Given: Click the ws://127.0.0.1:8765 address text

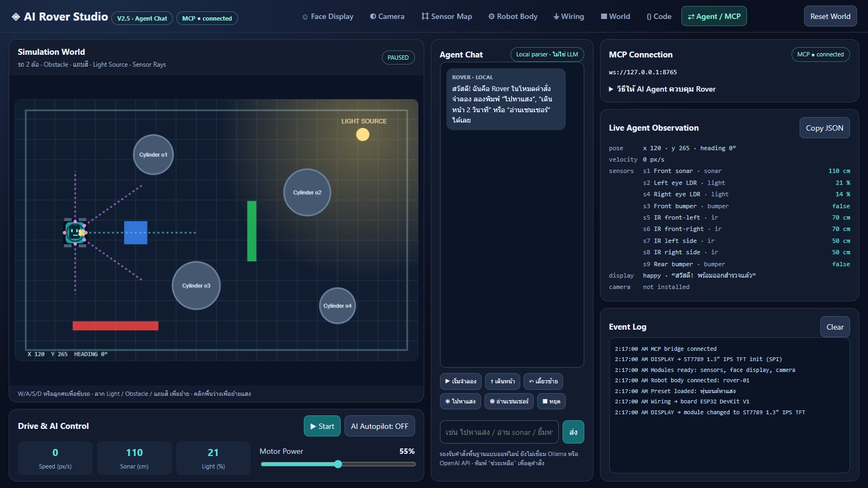Looking at the screenshot, I should pos(643,72).
